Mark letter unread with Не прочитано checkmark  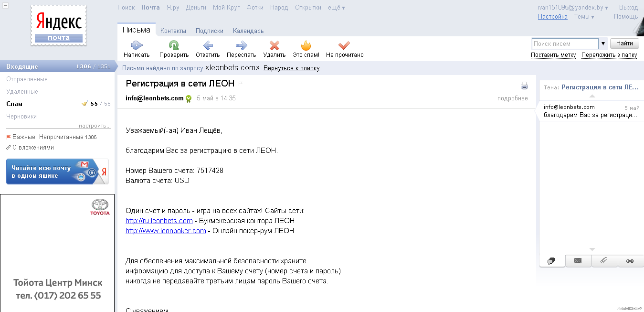pos(344,45)
